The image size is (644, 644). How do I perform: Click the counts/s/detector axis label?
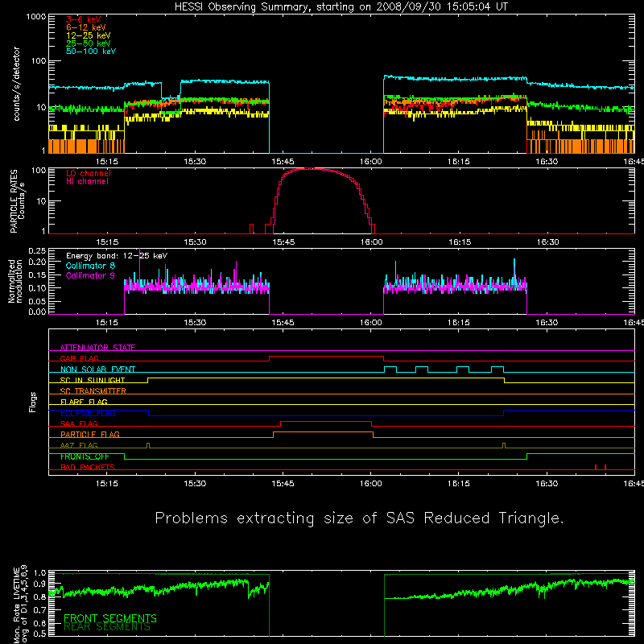17,84
